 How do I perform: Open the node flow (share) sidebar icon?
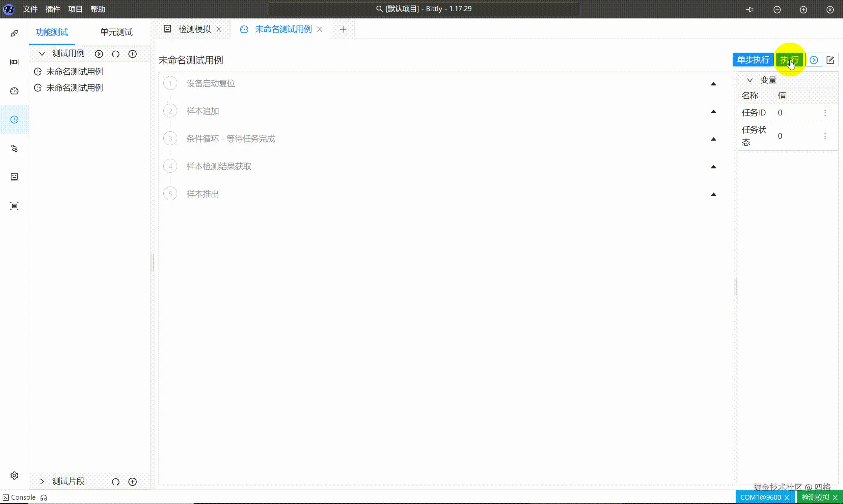[14, 148]
